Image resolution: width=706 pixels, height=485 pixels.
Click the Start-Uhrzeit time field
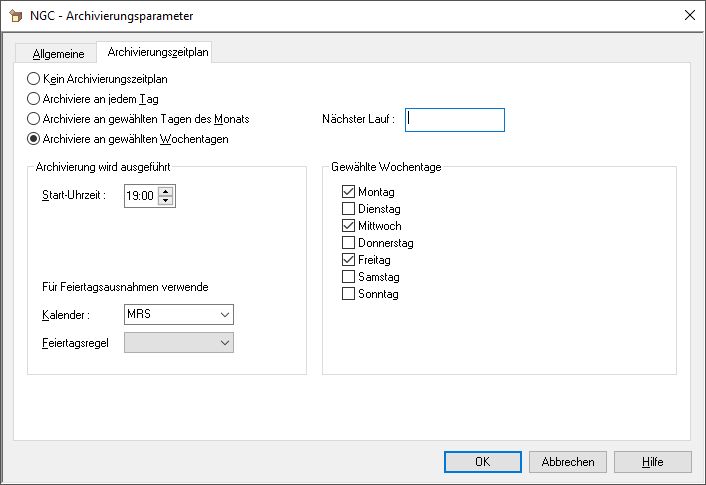pyautogui.click(x=140, y=196)
